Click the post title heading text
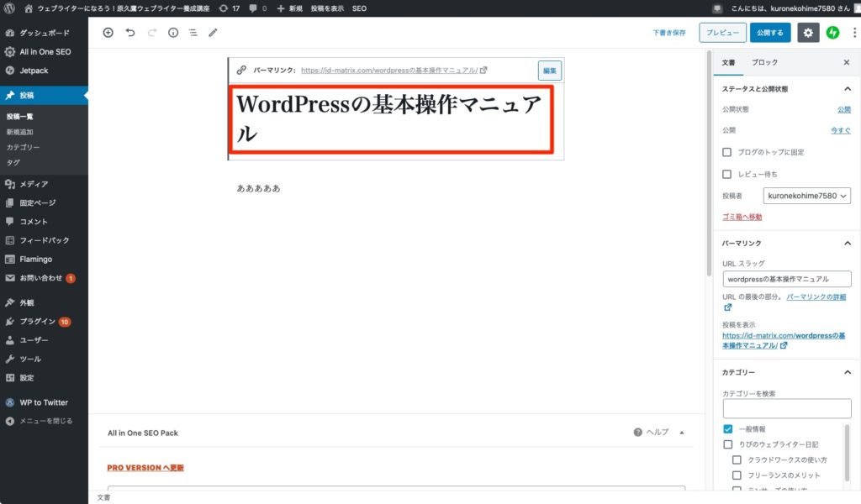861x504 pixels. tap(388, 118)
